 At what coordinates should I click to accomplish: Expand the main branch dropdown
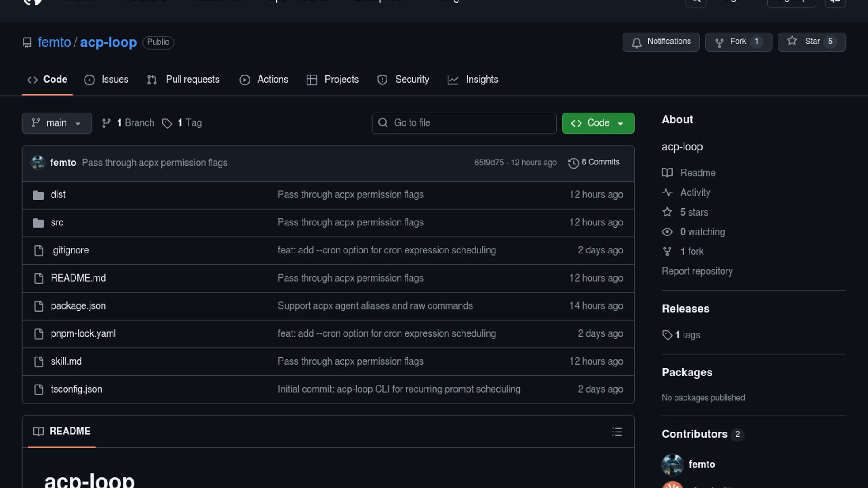(57, 123)
